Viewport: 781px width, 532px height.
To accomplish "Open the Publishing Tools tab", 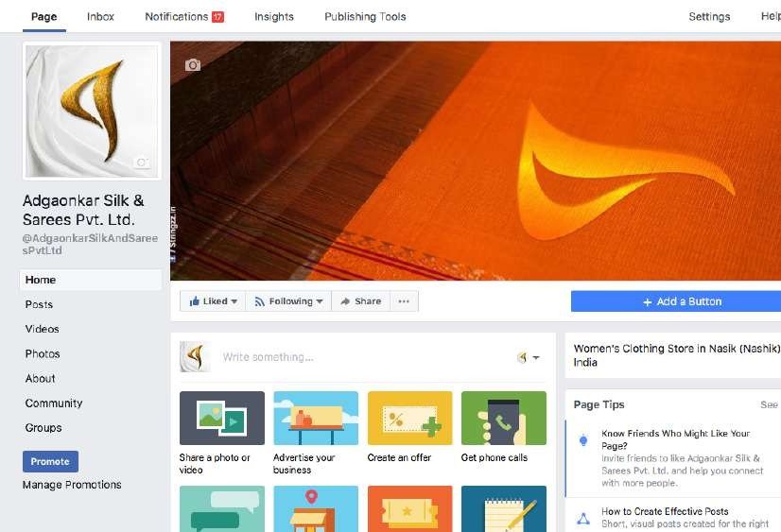I will (x=365, y=17).
